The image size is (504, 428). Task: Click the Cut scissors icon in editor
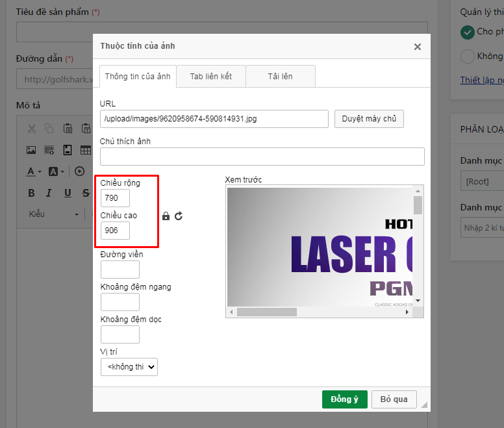pos(31,129)
